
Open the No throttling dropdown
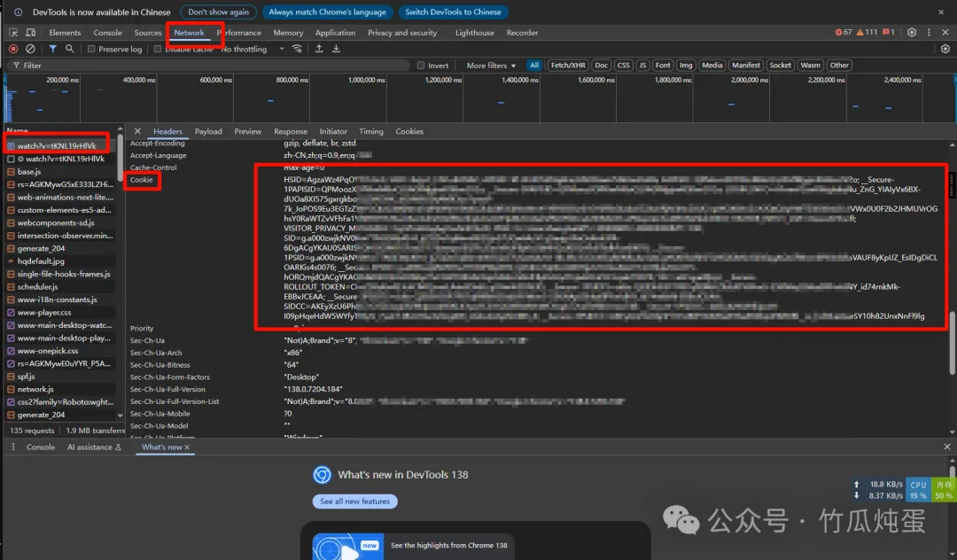[x=252, y=49]
